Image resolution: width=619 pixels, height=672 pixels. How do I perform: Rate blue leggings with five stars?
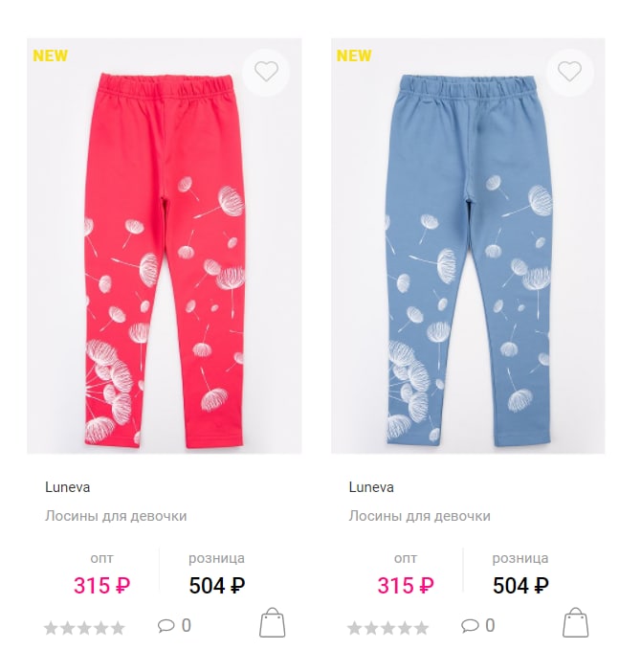pos(421,628)
